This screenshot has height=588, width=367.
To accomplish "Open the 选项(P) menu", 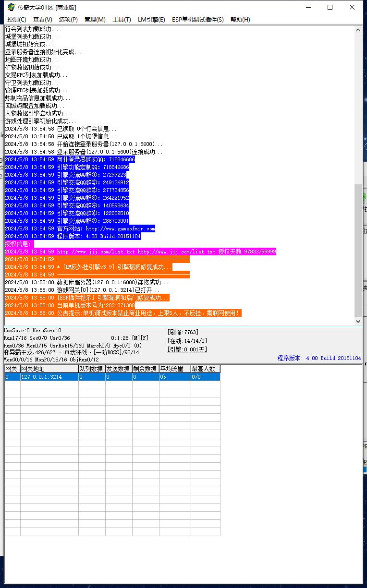I will click(68, 19).
